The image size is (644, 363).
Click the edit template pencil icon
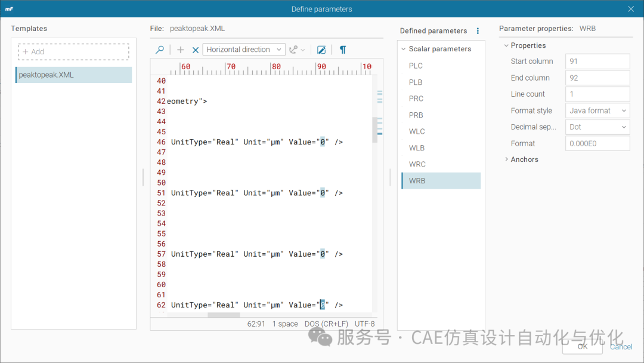(321, 50)
